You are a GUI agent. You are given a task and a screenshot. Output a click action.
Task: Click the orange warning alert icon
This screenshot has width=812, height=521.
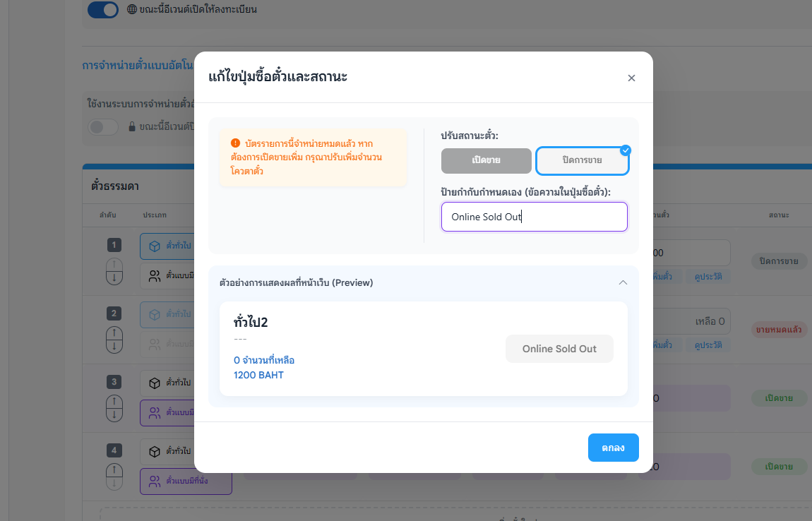pyautogui.click(x=235, y=143)
